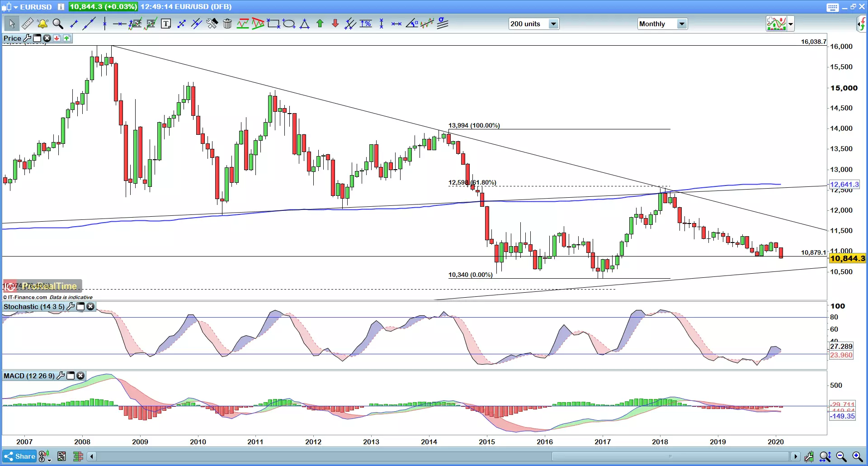Open the add indicator chart button
The image size is (868, 466).
pyautogui.click(x=776, y=24)
